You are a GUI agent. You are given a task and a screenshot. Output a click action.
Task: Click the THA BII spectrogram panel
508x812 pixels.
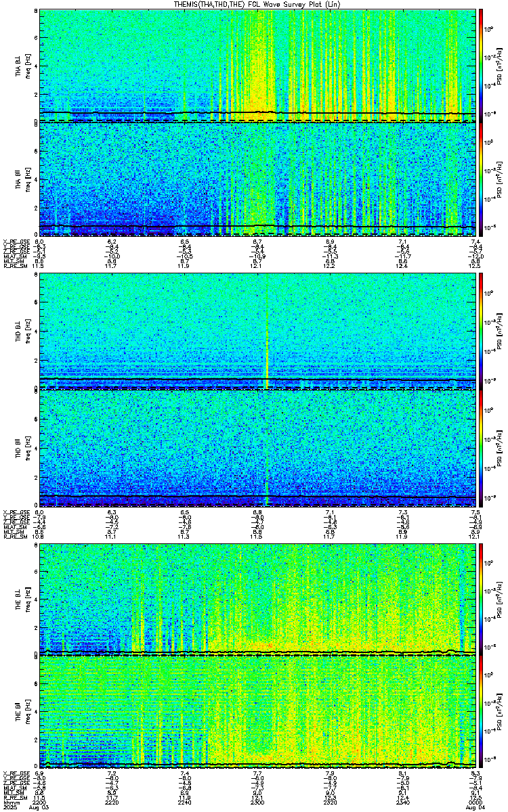257,179
